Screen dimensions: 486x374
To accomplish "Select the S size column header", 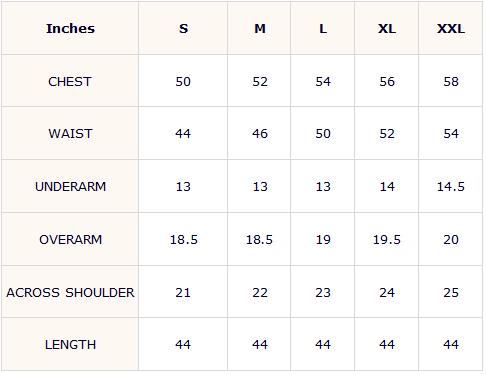I will click(183, 29).
